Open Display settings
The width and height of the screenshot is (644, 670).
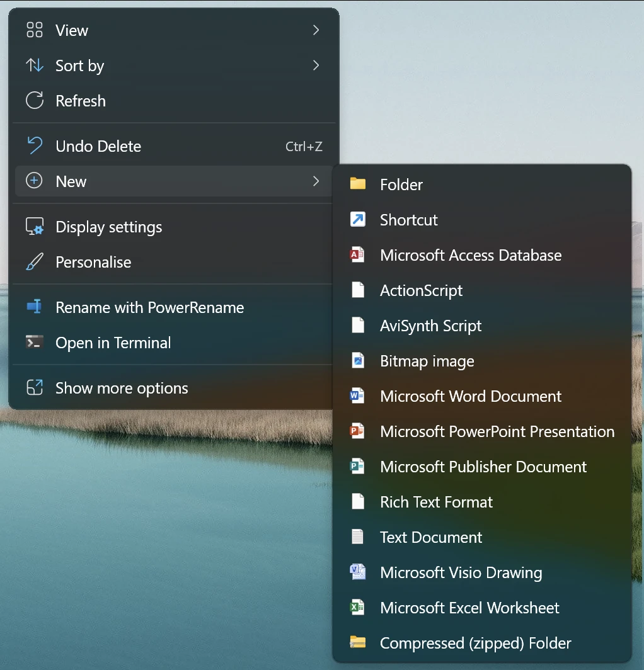[x=109, y=227]
